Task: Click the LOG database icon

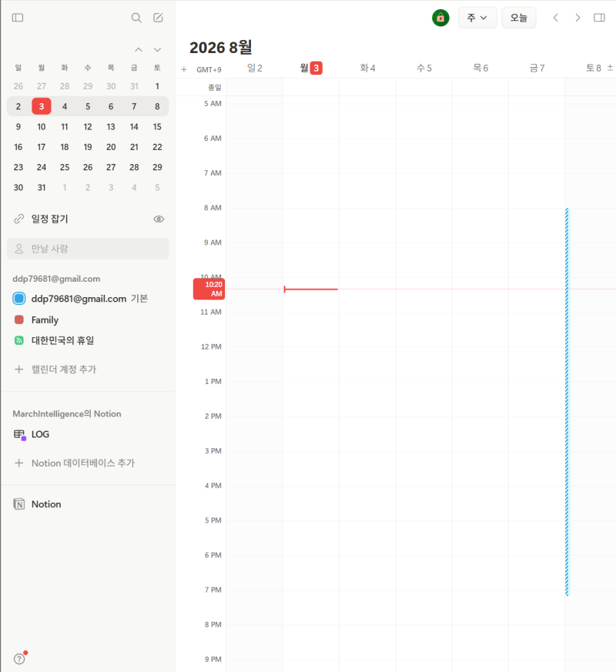Action: pos(19,435)
